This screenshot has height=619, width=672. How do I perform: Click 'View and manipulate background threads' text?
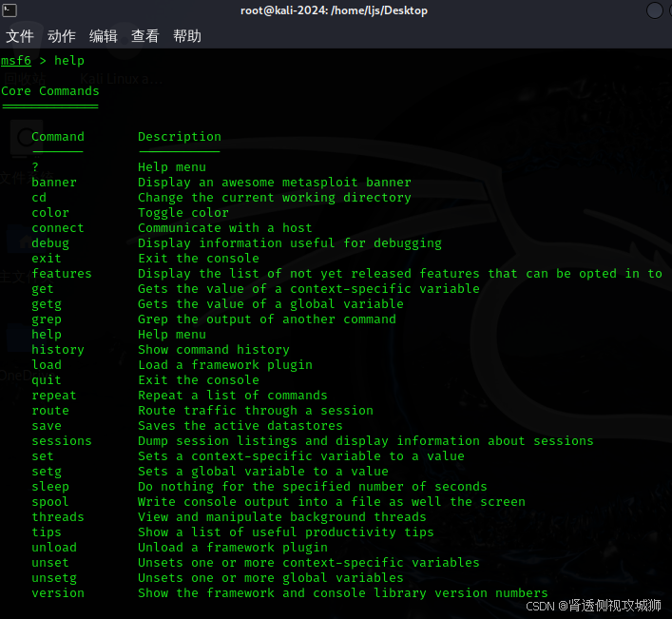pyautogui.click(x=282, y=517)
